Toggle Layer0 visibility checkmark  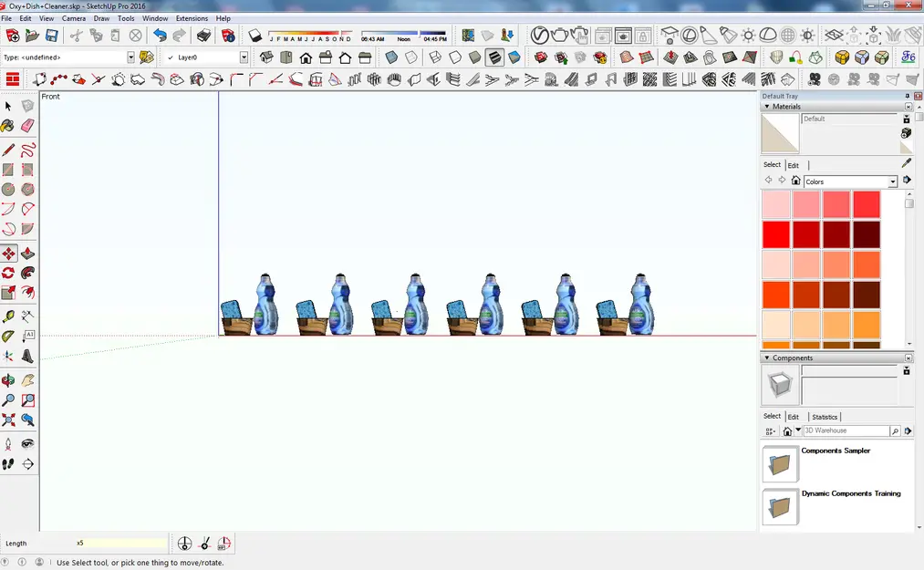(x=171, y=57)
